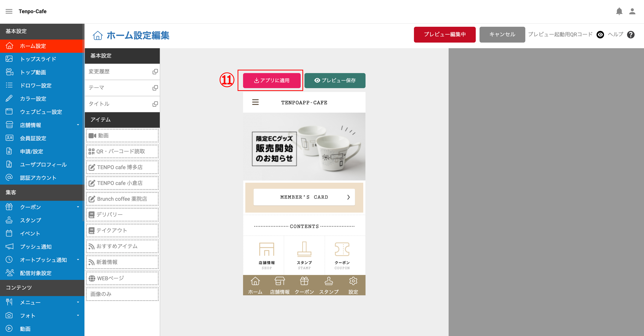644x336 pixels.
Task: Open the user account icon
Action: pyautogui.click(x=632, y=11)
